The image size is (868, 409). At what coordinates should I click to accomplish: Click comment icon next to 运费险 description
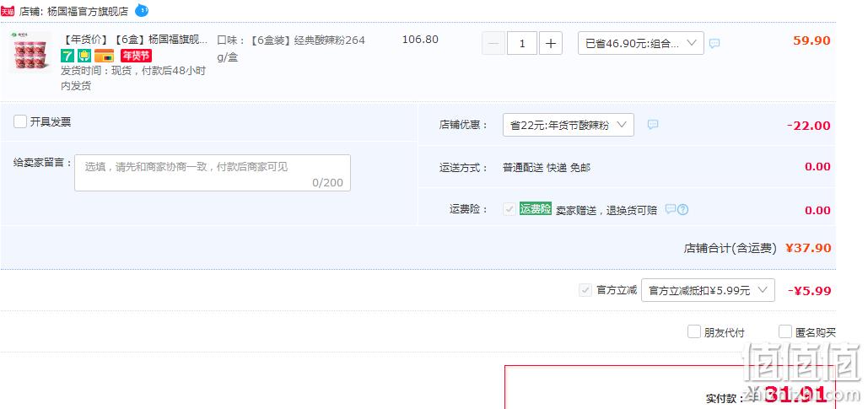[x=671, y=209]
